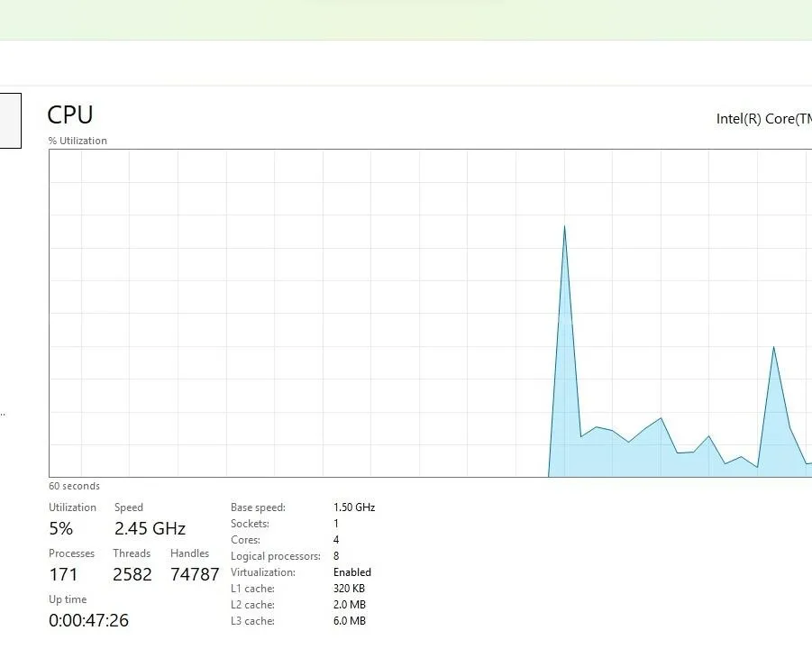The height and width of the screenshot is (649, 812).
Task: Click the L1 cache 320 KB value
Action: (x=350, y=589)
